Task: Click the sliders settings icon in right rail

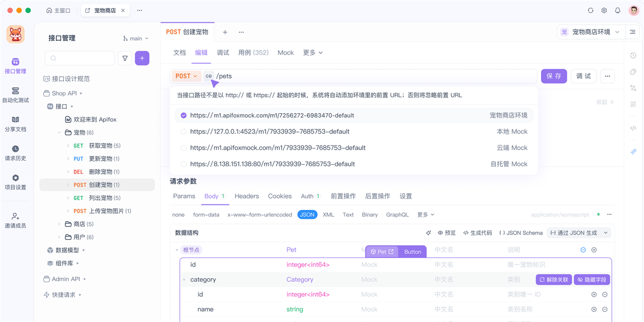Action: tap(633, 104)
